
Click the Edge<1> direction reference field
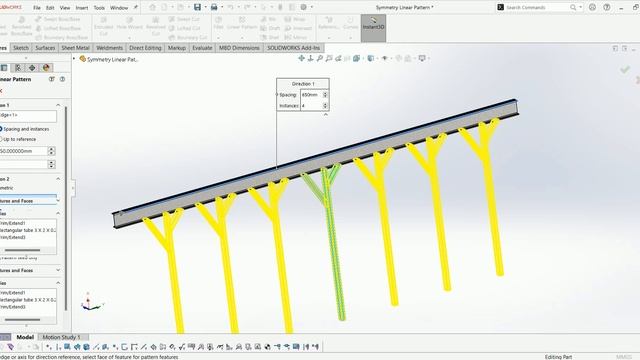click(x=28, y=116)
